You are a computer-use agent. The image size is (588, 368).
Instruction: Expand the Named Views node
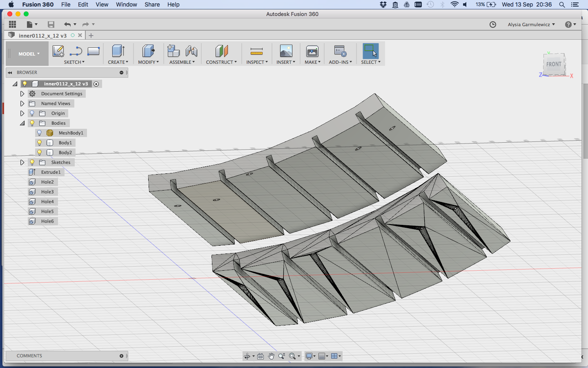click(x=22, y=103)
